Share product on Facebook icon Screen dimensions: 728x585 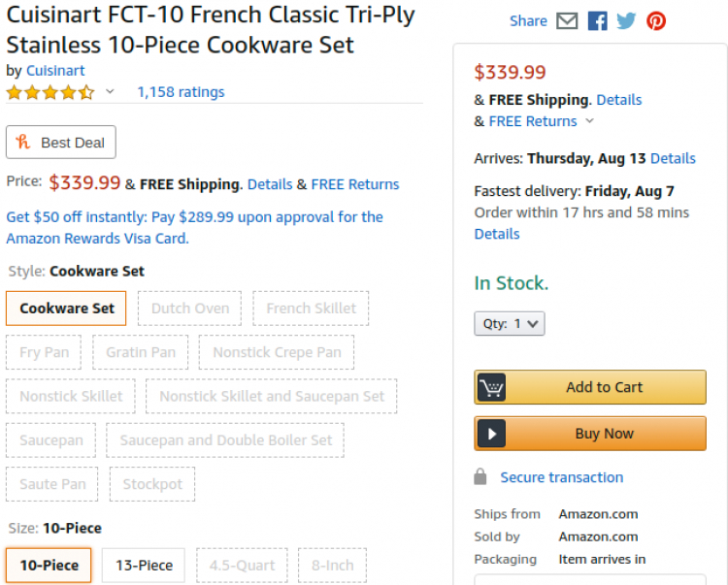pyautogui.click(x=598, y=21)
